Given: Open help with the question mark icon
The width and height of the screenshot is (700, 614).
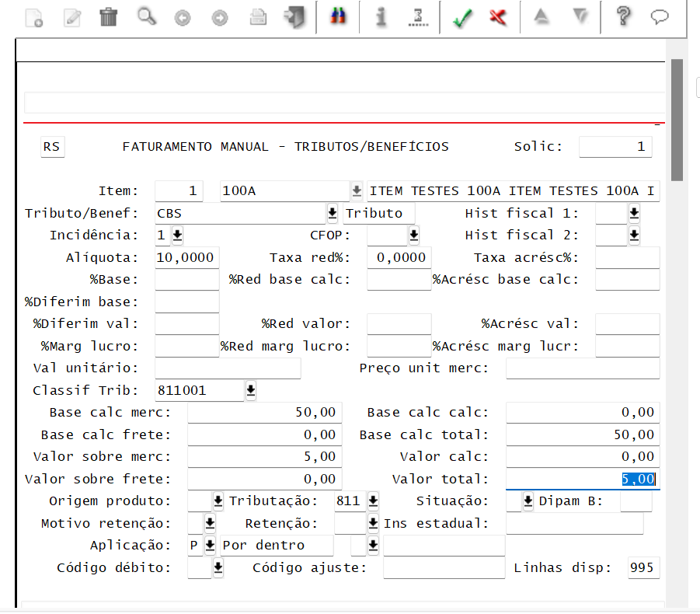Looking at the screenshot, I should [622, 17].
